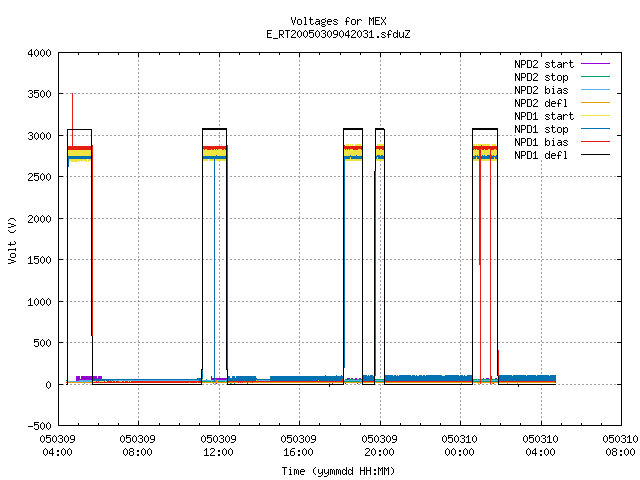Image resolution: width=640 pixels, height=480 pixels.
Task: Click the "050309 08:00" x-axis tick label
Action: (x=138, y=445)
